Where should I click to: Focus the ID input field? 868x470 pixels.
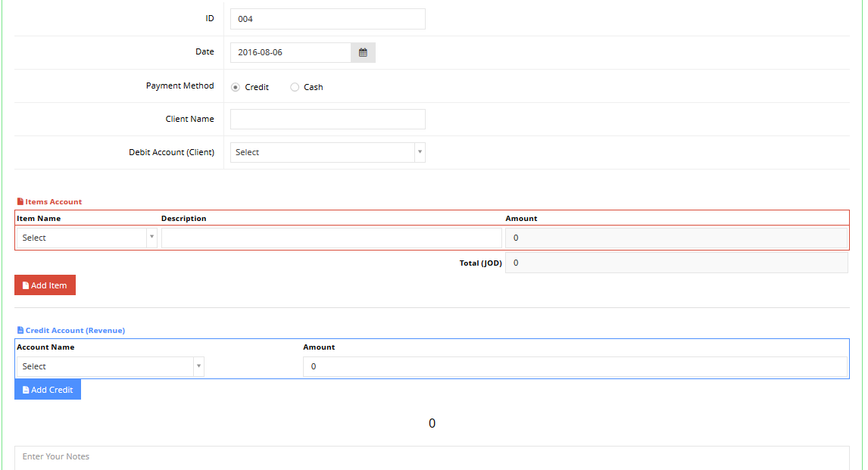coord(328,19)
